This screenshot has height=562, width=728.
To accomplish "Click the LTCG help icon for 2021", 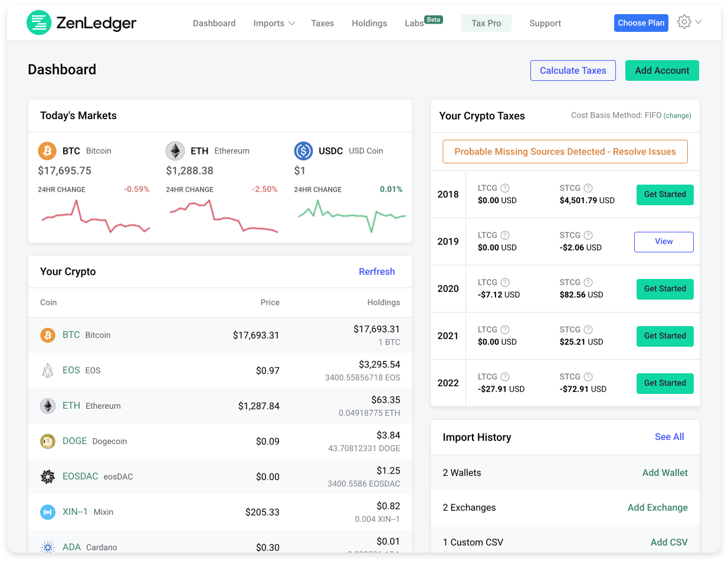I will point(505,330).
